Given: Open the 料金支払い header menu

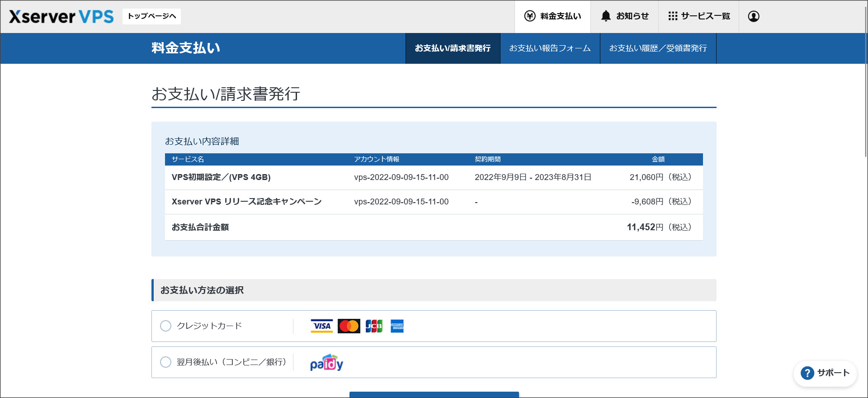Looking at the screenshot, I should click(552, 17).
